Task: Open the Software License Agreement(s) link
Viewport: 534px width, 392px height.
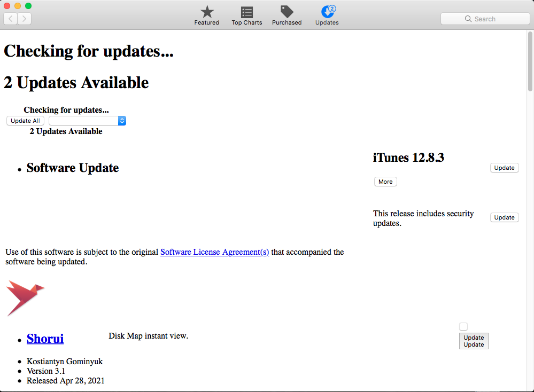Action: click(x=214, y=252)
